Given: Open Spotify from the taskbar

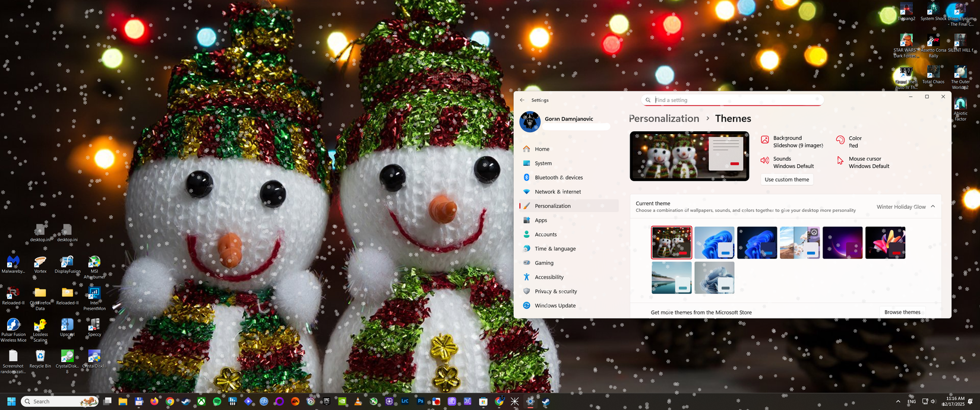Looking at the screenshot, I should click(x=217, y=402).
